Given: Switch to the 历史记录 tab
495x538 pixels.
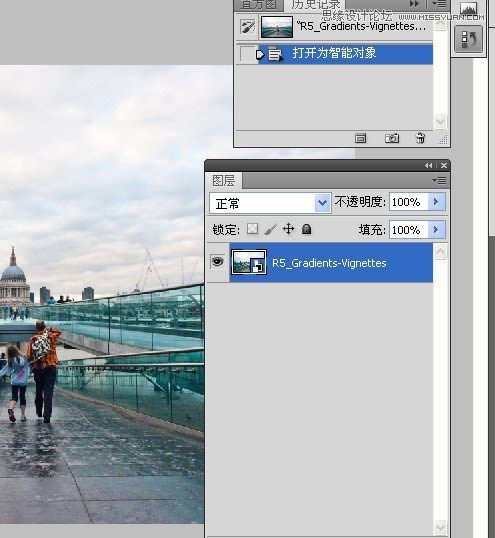Looking at the screenshot, I should click(316, 5).
